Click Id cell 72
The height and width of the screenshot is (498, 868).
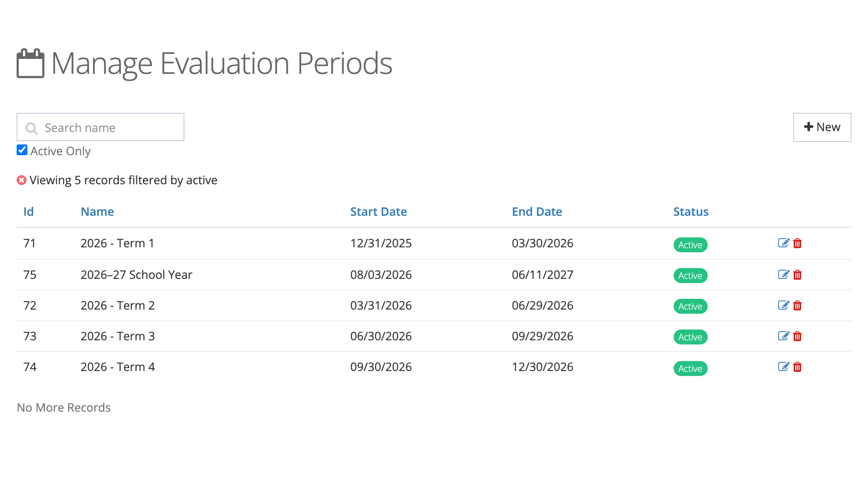tap(30, 305)
